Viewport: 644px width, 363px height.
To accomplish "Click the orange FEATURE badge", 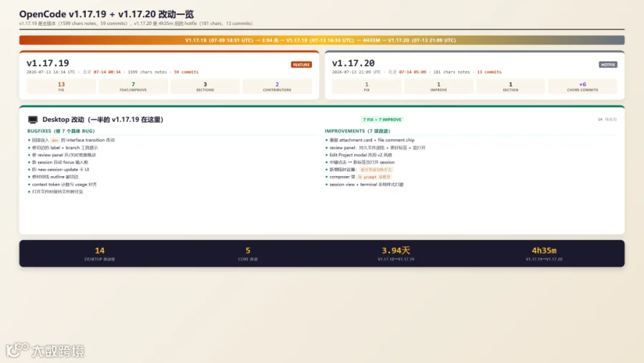I will coord(301,64).
